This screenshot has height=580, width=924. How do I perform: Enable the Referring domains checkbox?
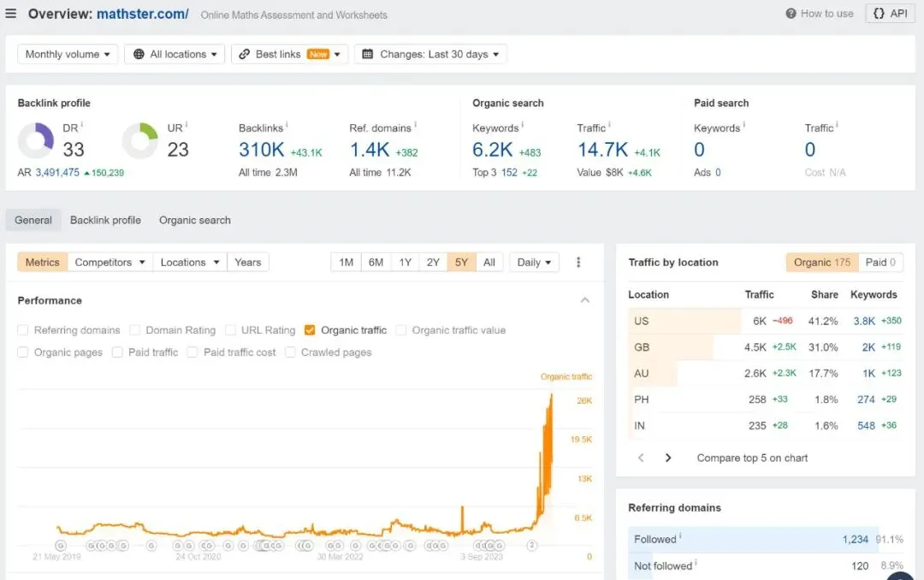pyautogui.click(x=23, y=330)
